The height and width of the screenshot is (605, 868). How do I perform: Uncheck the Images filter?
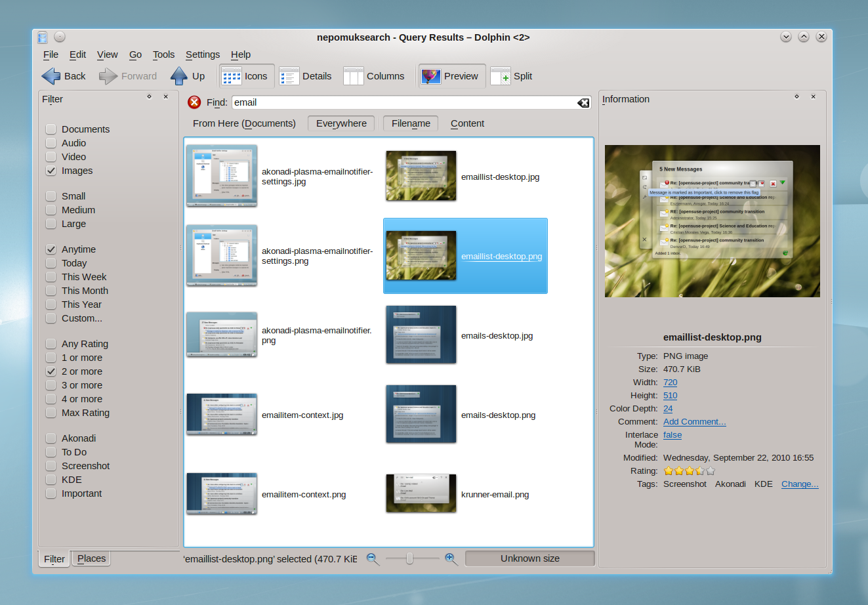click(x=51, y=171)
